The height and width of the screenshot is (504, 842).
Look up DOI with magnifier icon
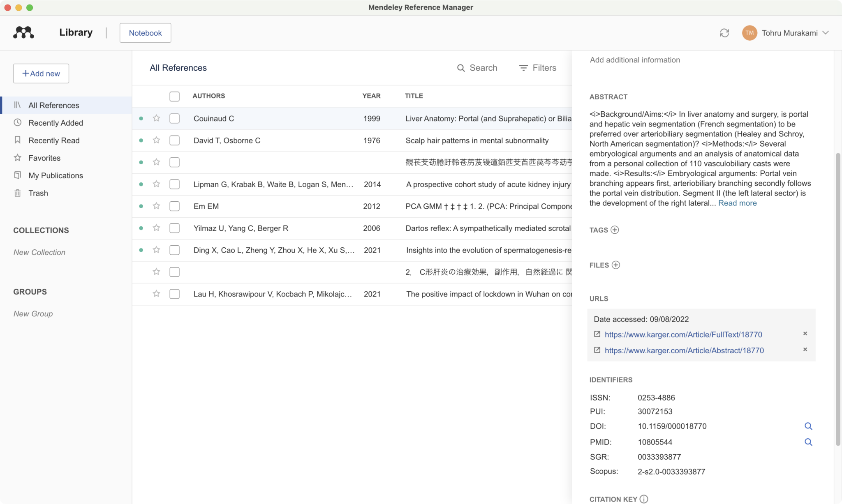[x=808, y=426]
